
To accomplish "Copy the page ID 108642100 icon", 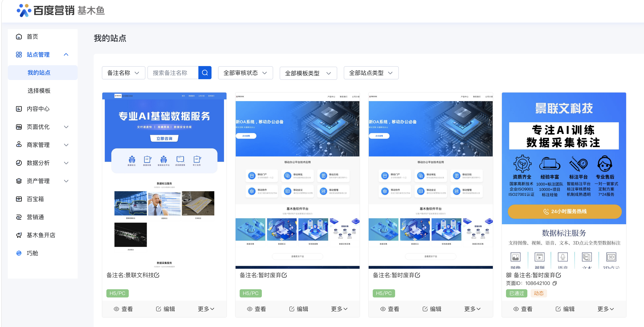I will click(554, 283).
